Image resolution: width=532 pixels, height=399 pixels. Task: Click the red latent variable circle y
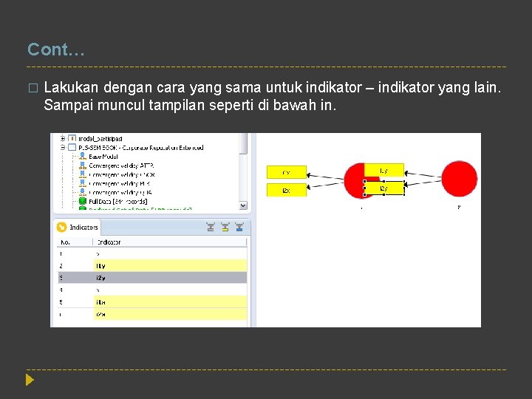pos(460,179)
